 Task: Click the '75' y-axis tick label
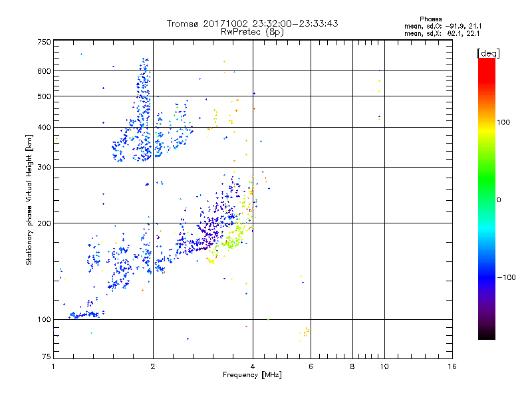(x=47, y=356)
